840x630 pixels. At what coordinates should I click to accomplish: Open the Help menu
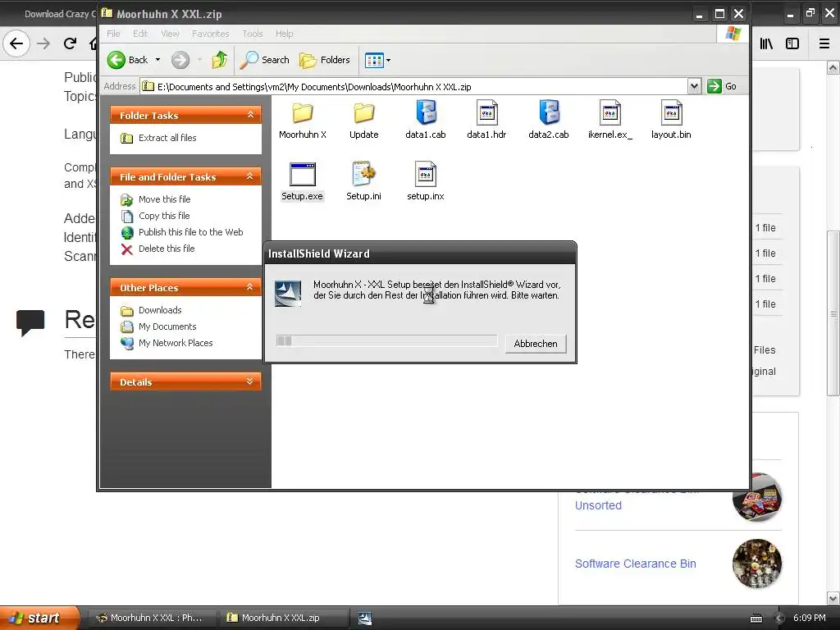pos(285,34)
